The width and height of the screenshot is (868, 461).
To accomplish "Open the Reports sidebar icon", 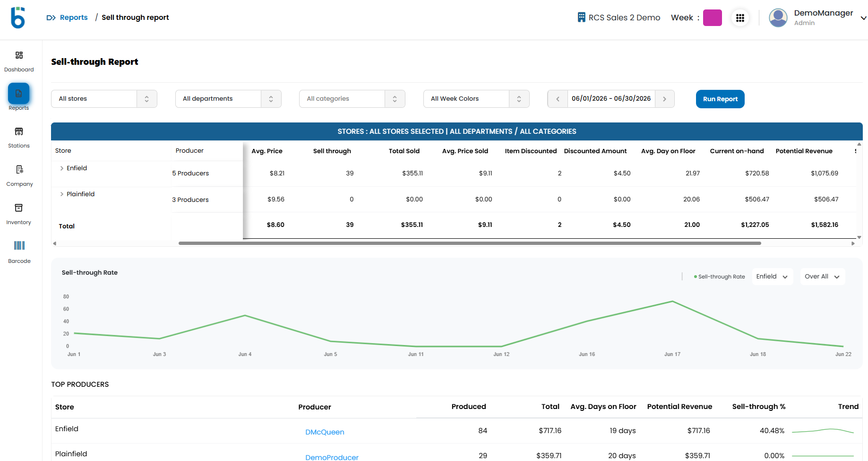I will tap(19, 94).
